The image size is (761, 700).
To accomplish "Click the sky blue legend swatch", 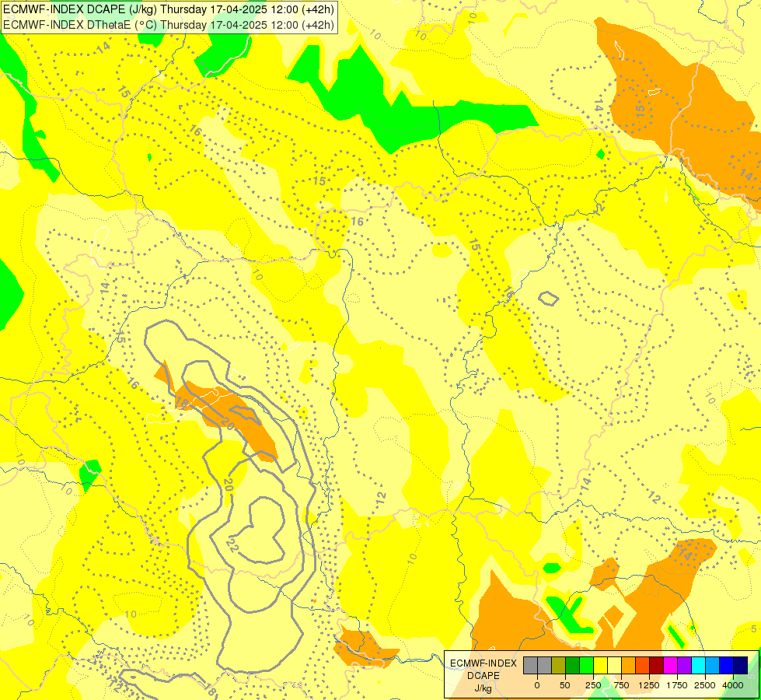I will point(713,666).
